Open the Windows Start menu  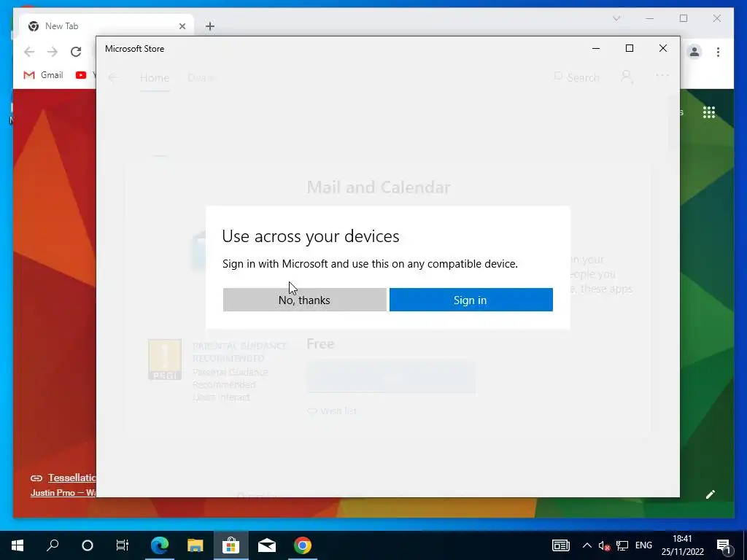pyautogui.click(x=18, y=545)
